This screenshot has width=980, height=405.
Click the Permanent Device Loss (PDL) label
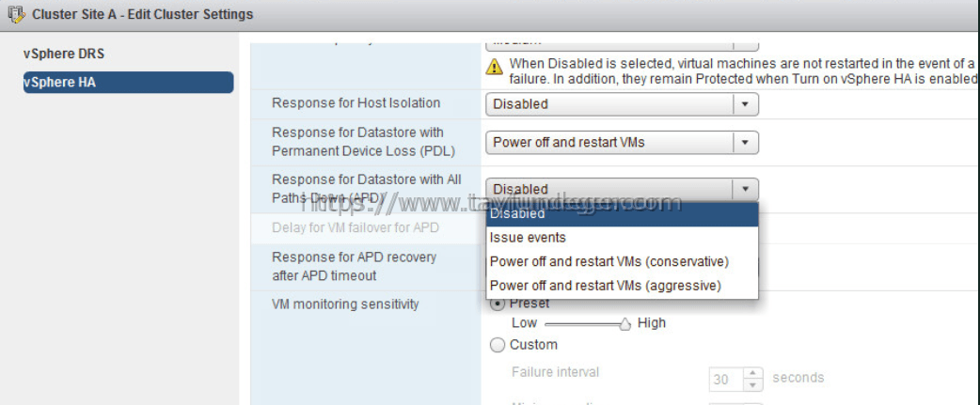(364, 142)
